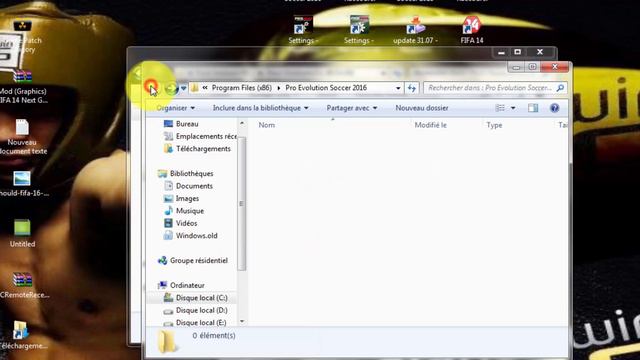The width and height of the screenshot is (640, 360).
Task: Open Inclure dans la bibliothèque menu
Action: click(260, 108)
